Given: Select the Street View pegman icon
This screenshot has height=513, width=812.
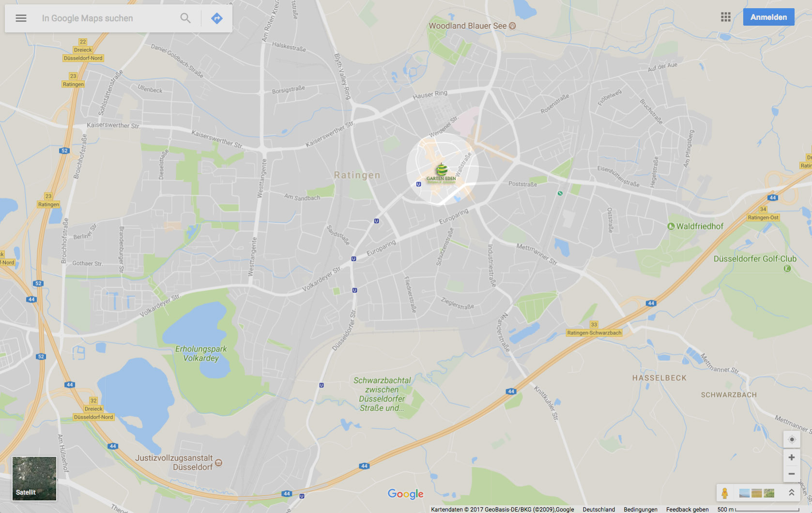Looking at the screenshot, I should pyautogui.click(x=725, y=493).
